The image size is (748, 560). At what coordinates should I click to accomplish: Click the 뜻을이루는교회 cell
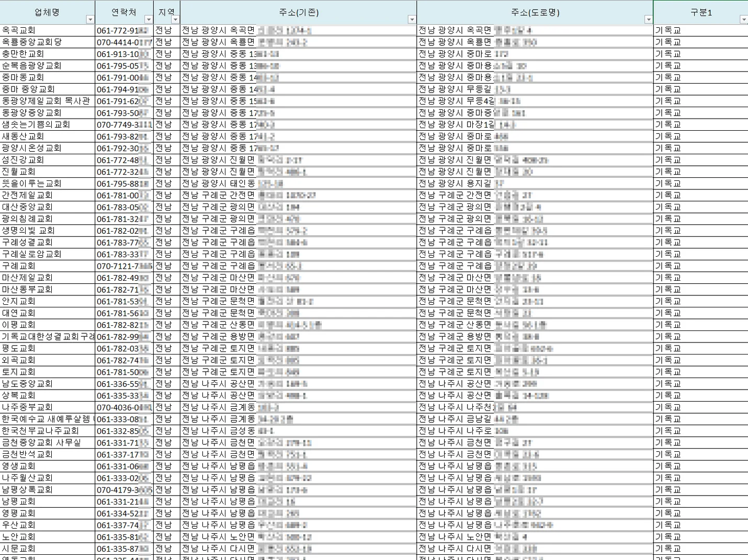click(x=48, y=184)
